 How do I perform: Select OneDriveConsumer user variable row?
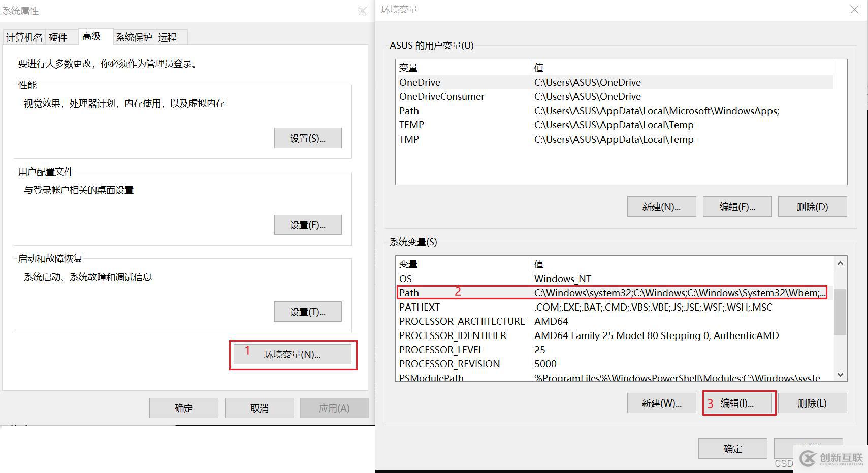point(615,96)
